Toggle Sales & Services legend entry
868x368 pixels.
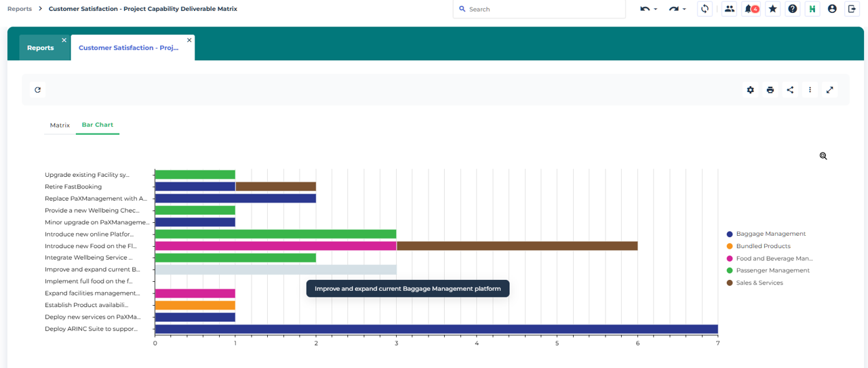pyautogui.click(x=759, y=283)
